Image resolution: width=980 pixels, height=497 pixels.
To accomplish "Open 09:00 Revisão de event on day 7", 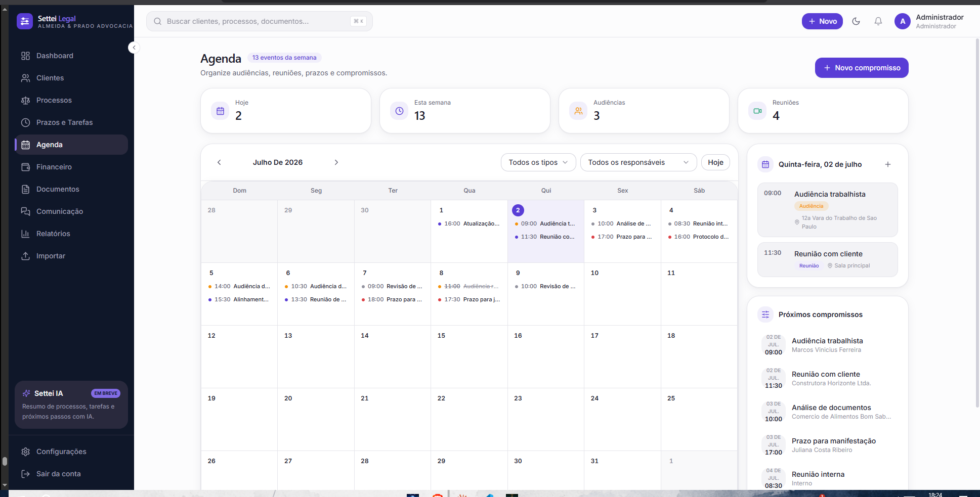I will pos(393,286).
